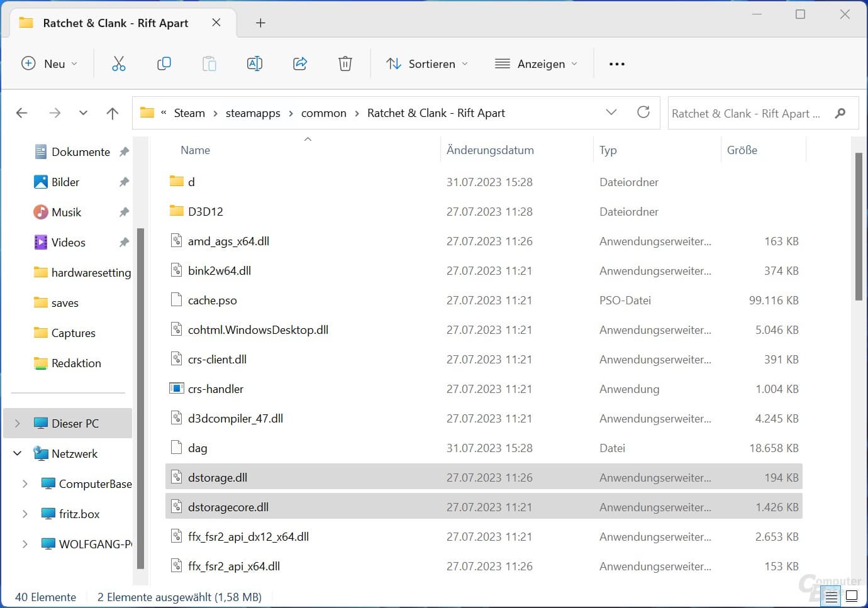Screen dimensions: 868x608
Task: Click the search box for Rift Apart folder
Action: click(748, 113)
